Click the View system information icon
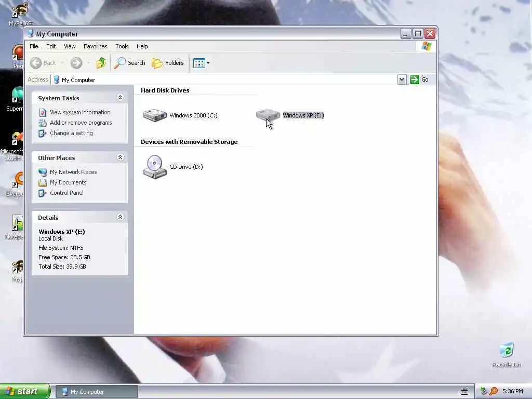The image size is (532, 399). pos(43,112)
